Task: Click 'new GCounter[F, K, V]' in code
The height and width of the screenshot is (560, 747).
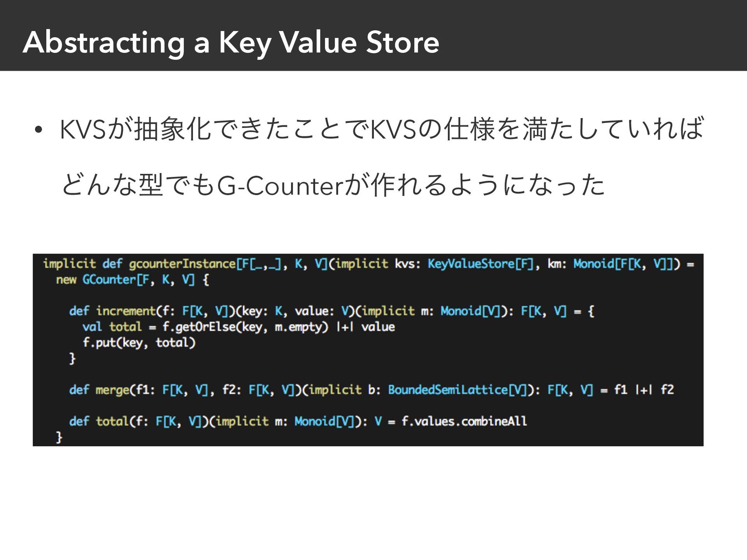Action: (x=125, y=280)
